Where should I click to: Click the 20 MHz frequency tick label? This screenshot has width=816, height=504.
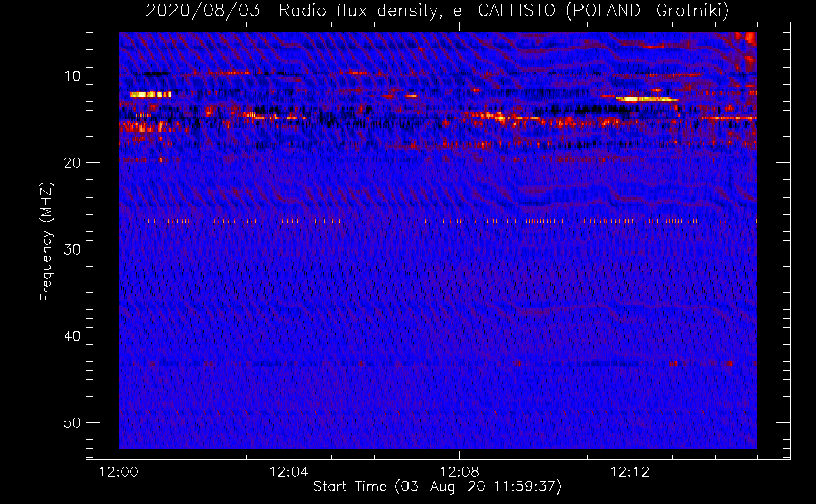pos(73,163)
